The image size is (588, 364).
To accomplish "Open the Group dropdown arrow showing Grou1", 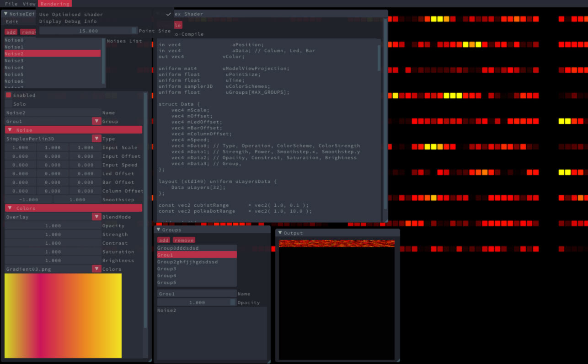I will tap(96, 121).
